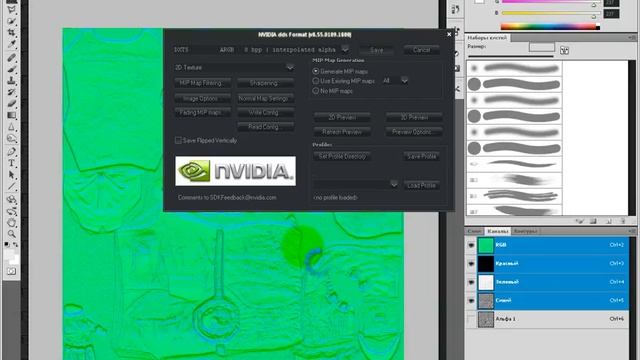Click the 3D Preview button
This screenshot has height=360, width=640.
pyautogui.click(x=414, y=117)
